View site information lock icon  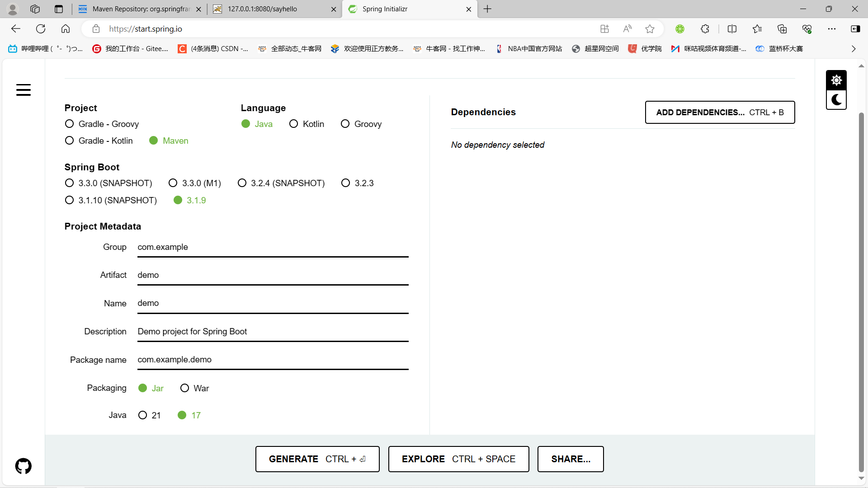coord(96,29)
